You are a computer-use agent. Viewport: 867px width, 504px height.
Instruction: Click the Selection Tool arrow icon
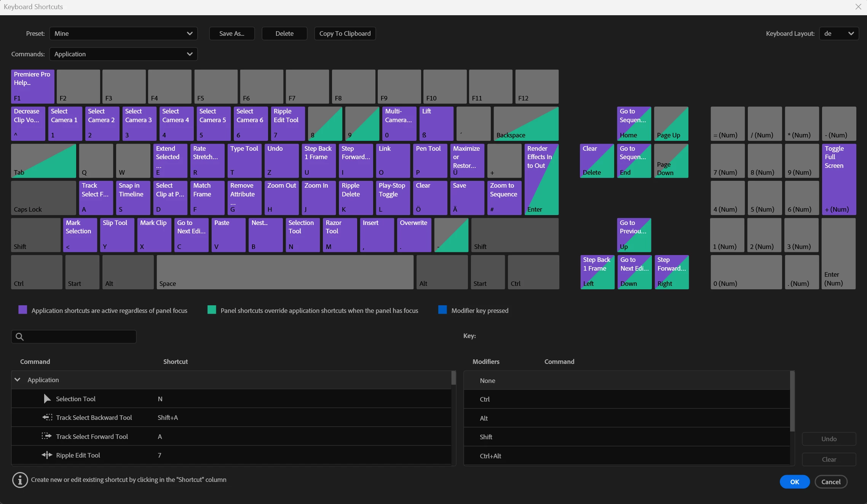[x=47, y=399]
